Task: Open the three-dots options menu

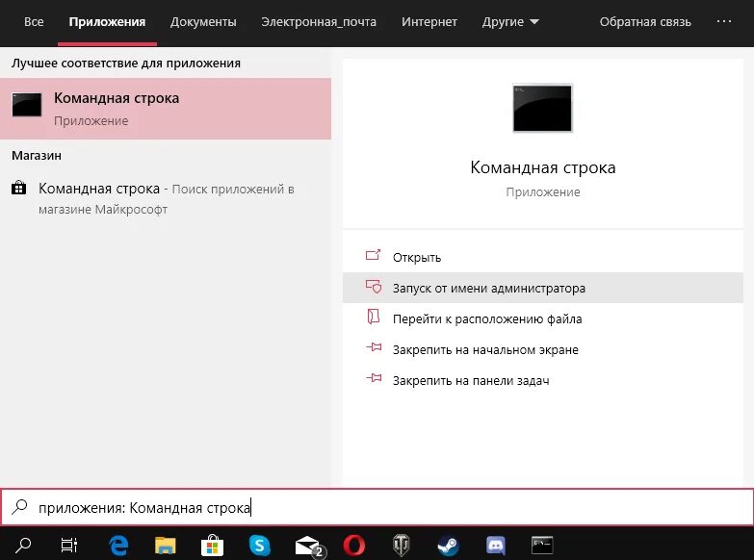Action: 724,21
